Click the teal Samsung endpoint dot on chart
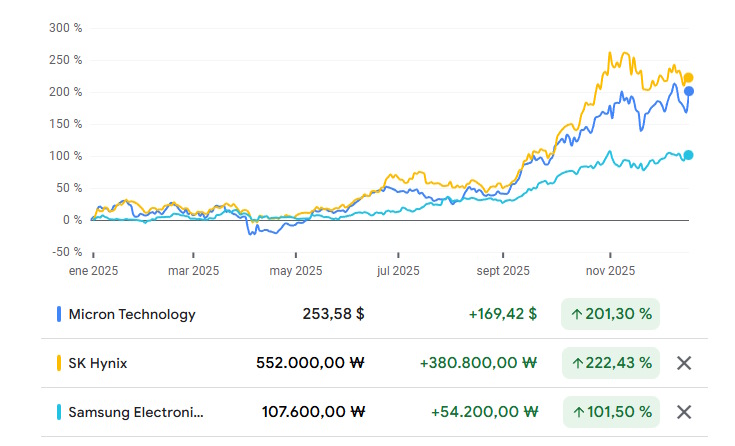This screenshot has height=446, width=735. coord(689,155)
